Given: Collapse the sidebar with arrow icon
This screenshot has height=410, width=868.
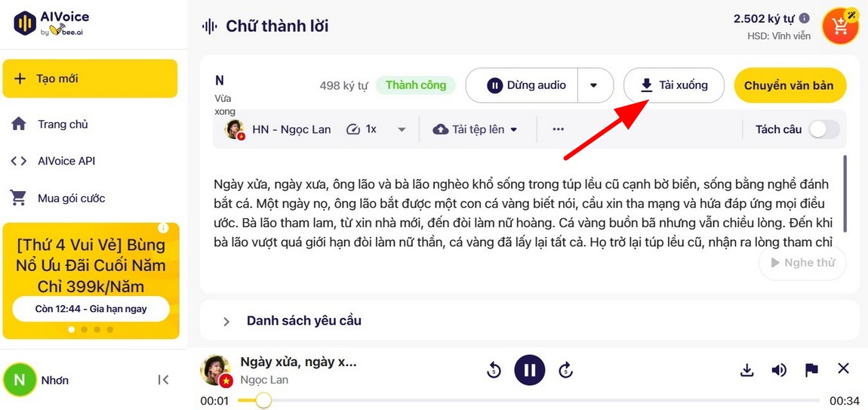Looking at the screenshot, I should pos(163,380).
